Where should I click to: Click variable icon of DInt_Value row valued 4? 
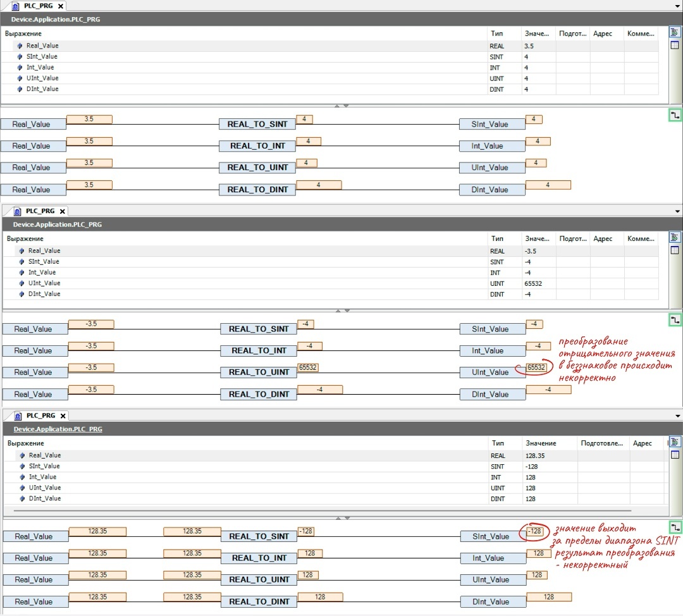click(20, 89)
